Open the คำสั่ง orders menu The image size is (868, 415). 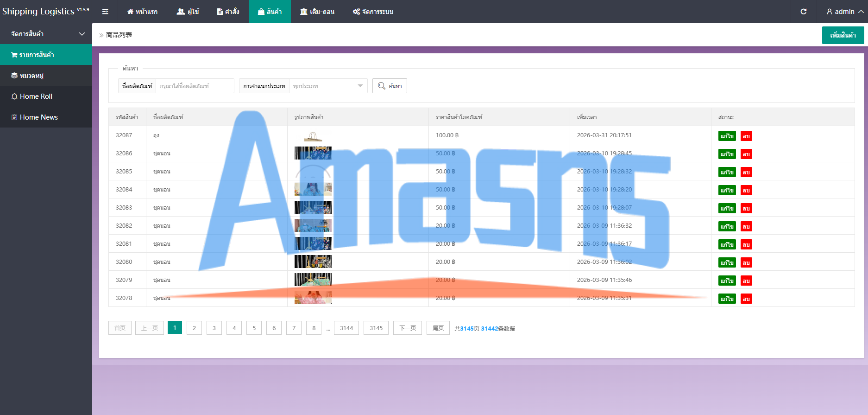click(x=228, y=12)
